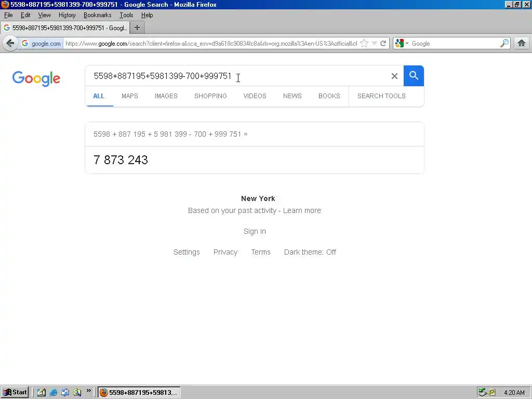Switch to the VIDEOS tab
The height and width of the screenshot is (399, 532).
(255, 96)
